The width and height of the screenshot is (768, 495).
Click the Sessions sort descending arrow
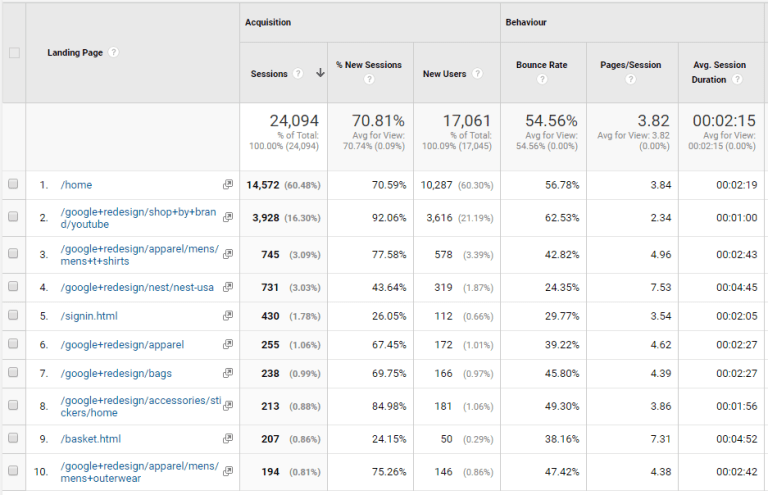(x=320, y=73)
